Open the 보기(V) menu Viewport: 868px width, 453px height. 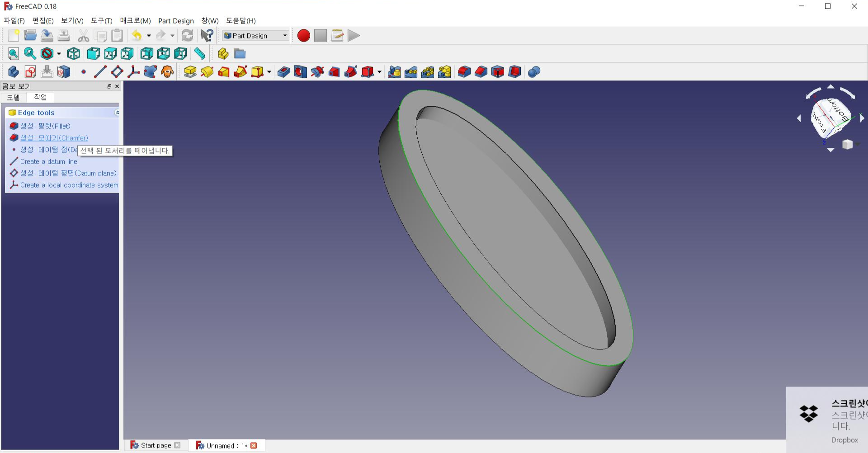click(72, 20)
